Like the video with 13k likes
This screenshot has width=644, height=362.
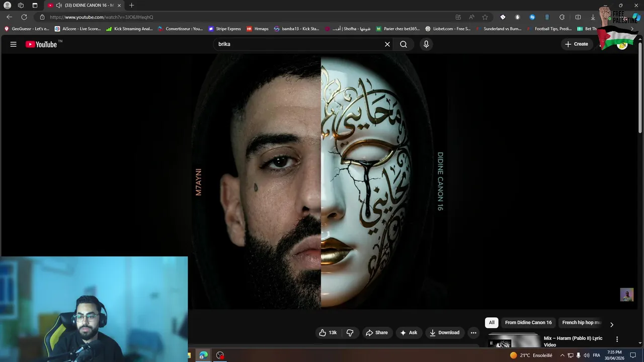[x=328, y=332]
